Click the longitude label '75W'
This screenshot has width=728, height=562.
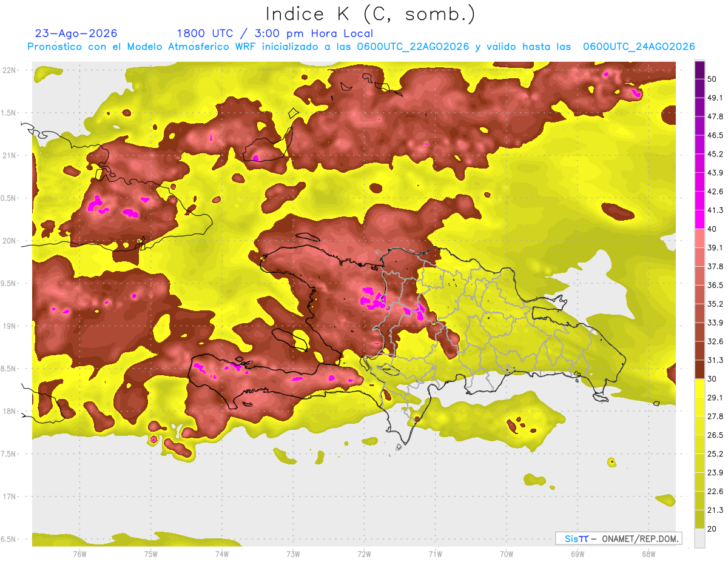(150, 554)
